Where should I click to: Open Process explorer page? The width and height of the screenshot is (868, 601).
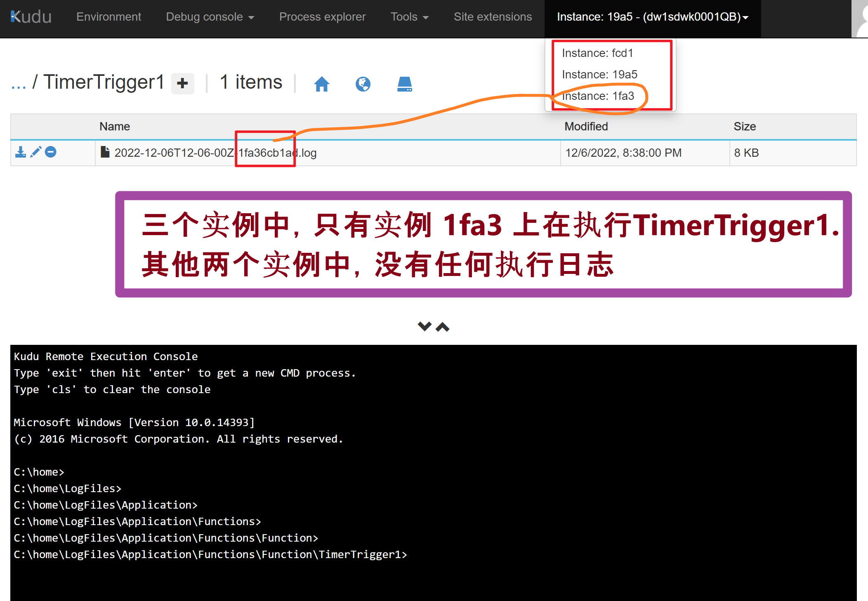click(322, 17)
